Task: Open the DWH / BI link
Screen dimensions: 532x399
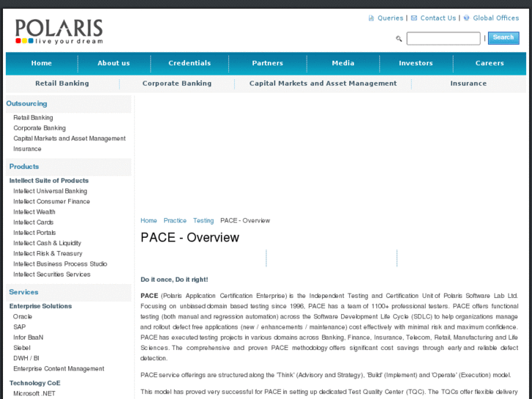Action: [26, 358]
